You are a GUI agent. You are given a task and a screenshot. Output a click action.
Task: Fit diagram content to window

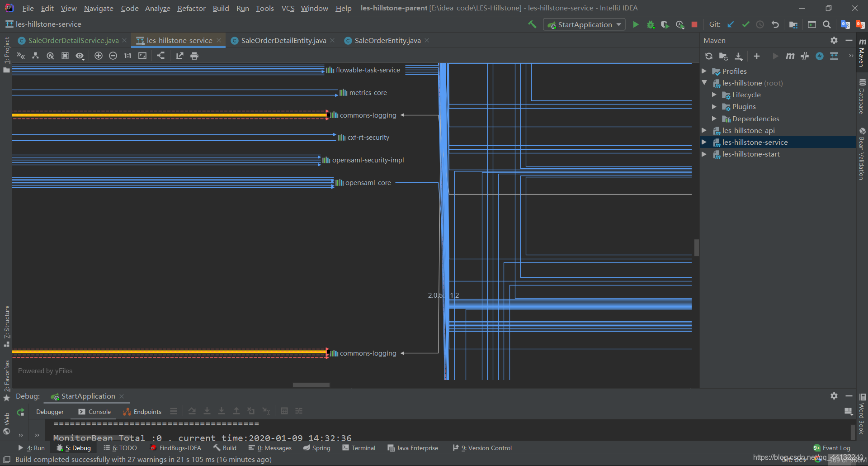tap(142, 56)
